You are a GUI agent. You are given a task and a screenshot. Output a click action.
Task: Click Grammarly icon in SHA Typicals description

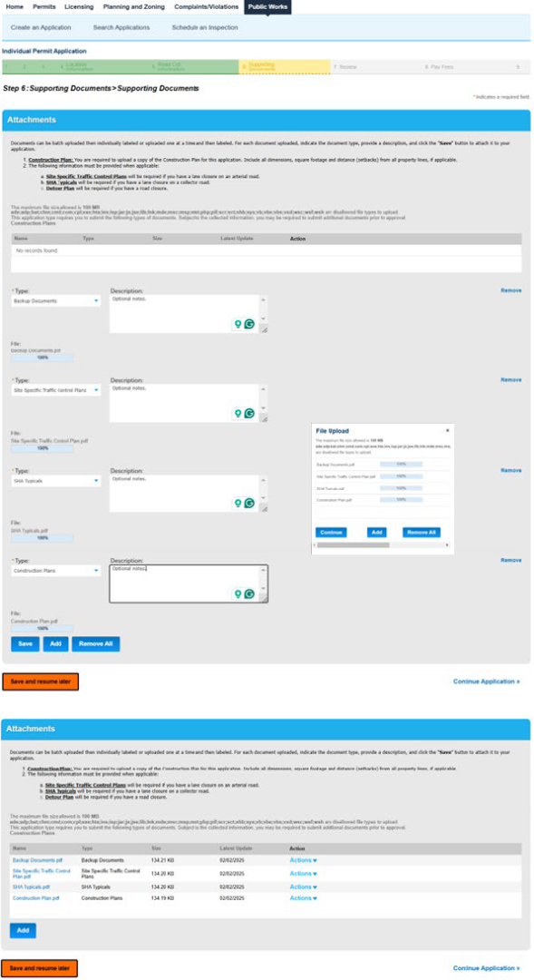tap(250, 503)
